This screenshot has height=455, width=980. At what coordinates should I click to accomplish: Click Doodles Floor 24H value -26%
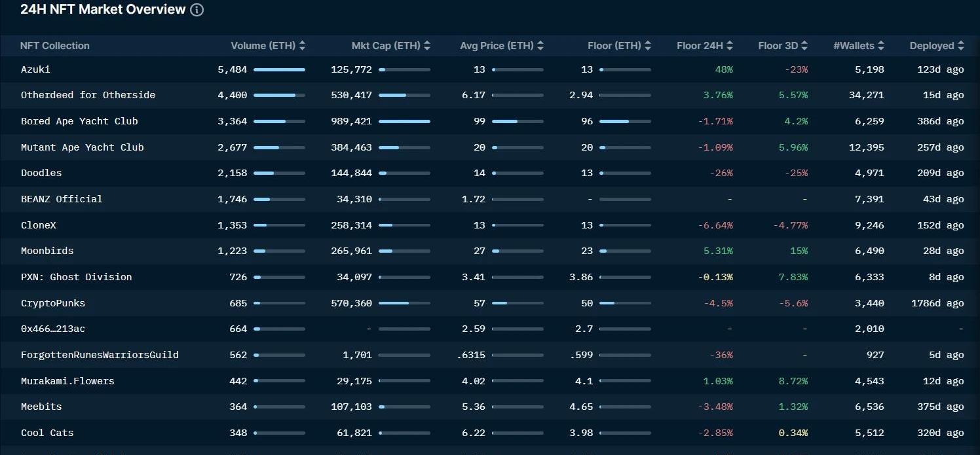[721, 173]
